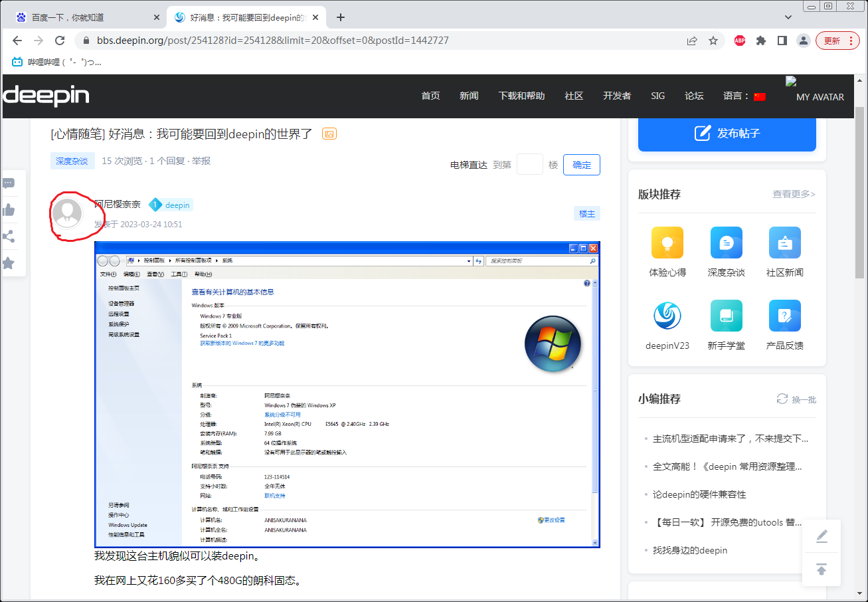Click the tab search chevron
Screen dimensions: 868x602
point(788,17)
